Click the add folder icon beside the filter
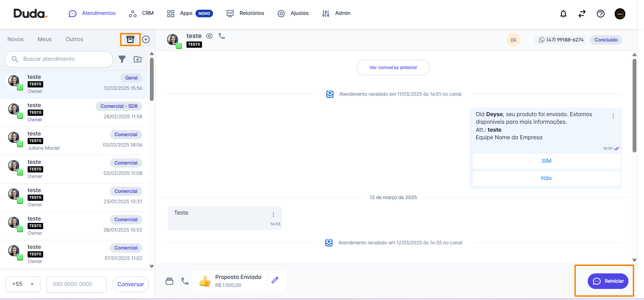The width and height of the screenshot is (644, 300). pyautogui.click(x=137, y=59)
